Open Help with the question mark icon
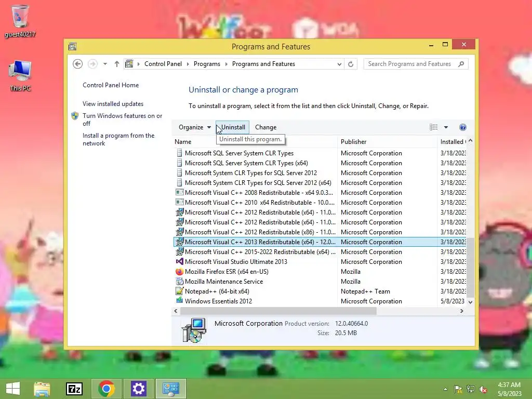532x399 pixels. [x=463, y=127]
